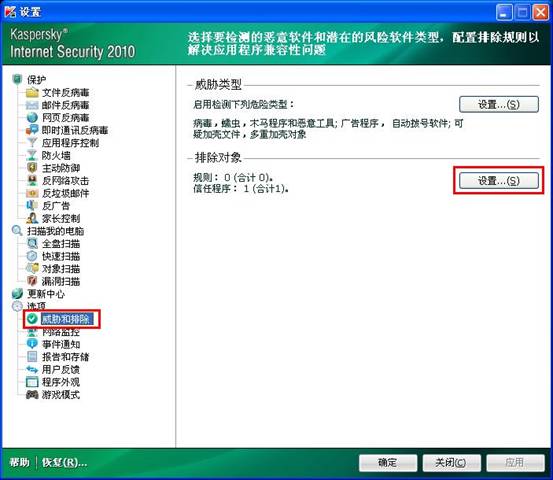Click the 更新中心 update icon
The height and width of the screenshot is (480, 553).
pyautogui.click(x=17, y=293)
